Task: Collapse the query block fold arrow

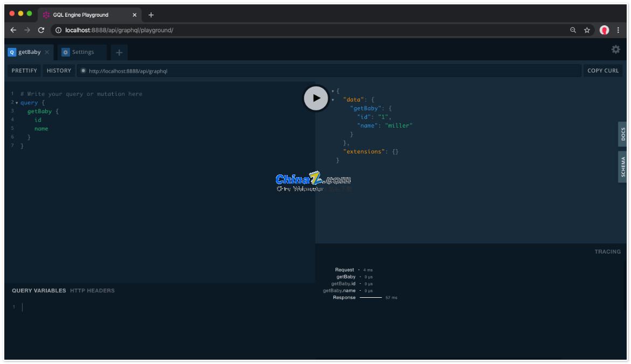Action: pyautogui.click(x=17, y=103)
